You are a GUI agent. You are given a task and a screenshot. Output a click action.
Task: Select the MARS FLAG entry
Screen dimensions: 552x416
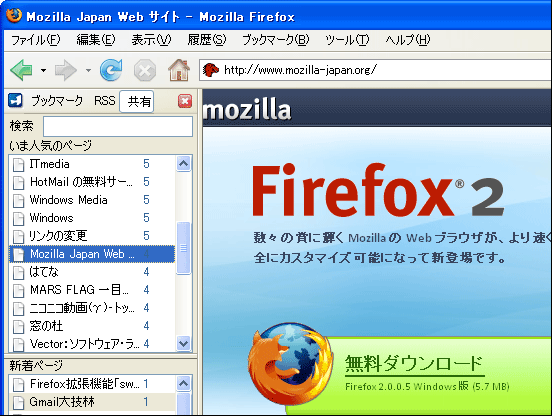click(x=92, y=290)
